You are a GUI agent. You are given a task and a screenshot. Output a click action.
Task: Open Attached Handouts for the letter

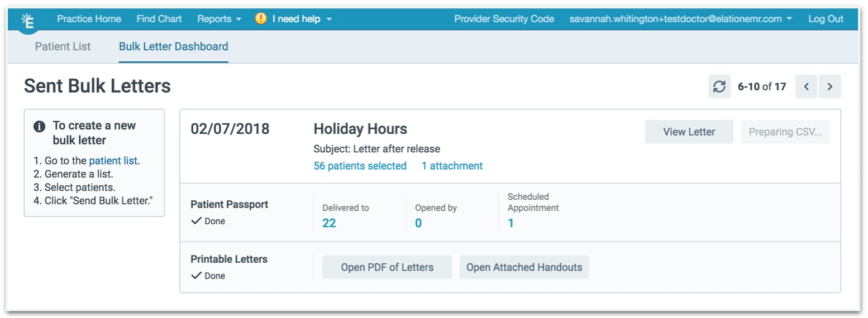point(524,267)
